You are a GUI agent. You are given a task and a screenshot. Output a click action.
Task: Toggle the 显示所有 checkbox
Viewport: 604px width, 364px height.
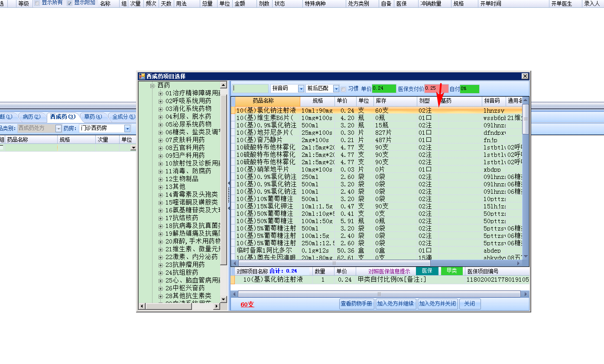point(37,3)
